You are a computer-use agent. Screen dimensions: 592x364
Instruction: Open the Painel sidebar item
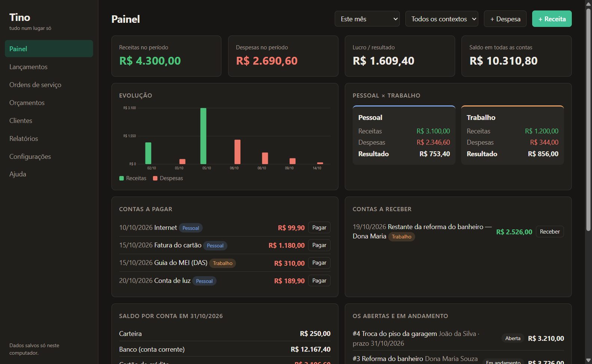pyautogui.click(x=49, y=49)
